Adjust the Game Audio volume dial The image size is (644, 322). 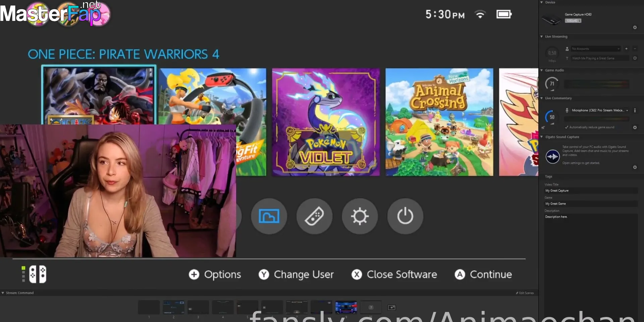552,84
